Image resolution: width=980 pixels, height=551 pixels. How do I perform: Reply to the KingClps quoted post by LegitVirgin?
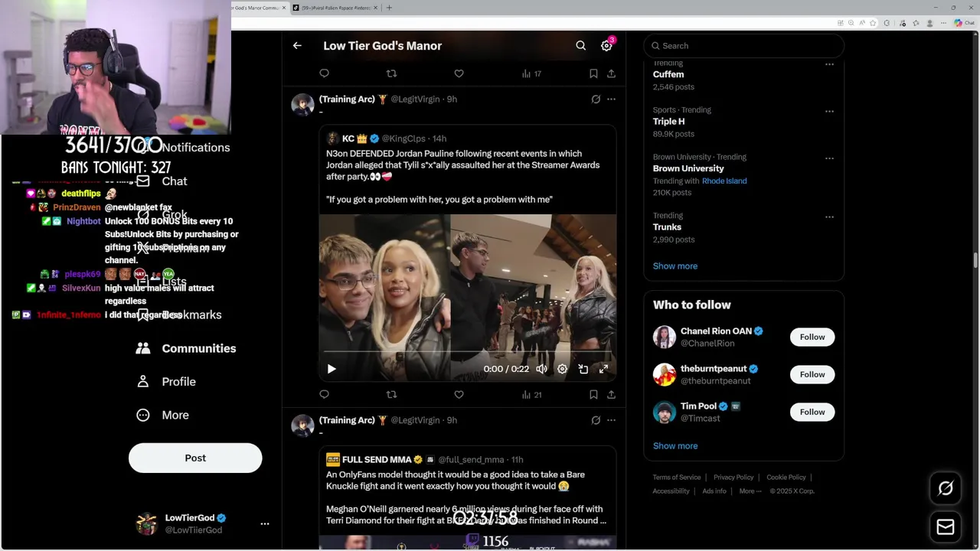tap(324, 395)
